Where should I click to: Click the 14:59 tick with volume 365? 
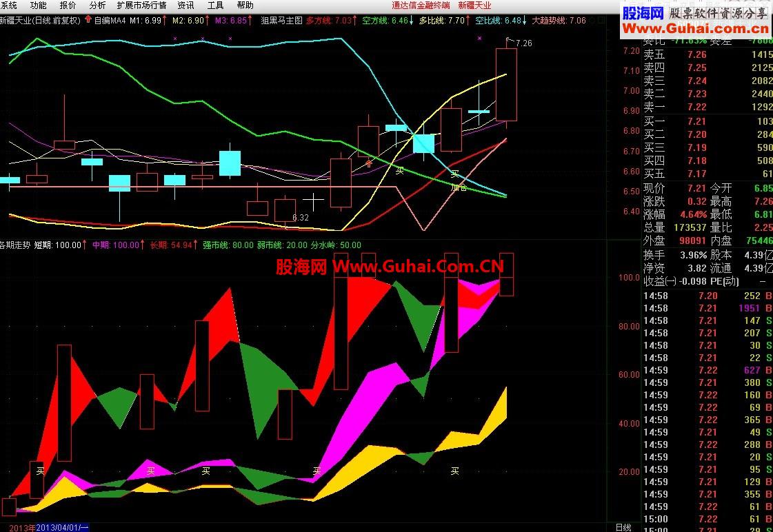[707, 420]
